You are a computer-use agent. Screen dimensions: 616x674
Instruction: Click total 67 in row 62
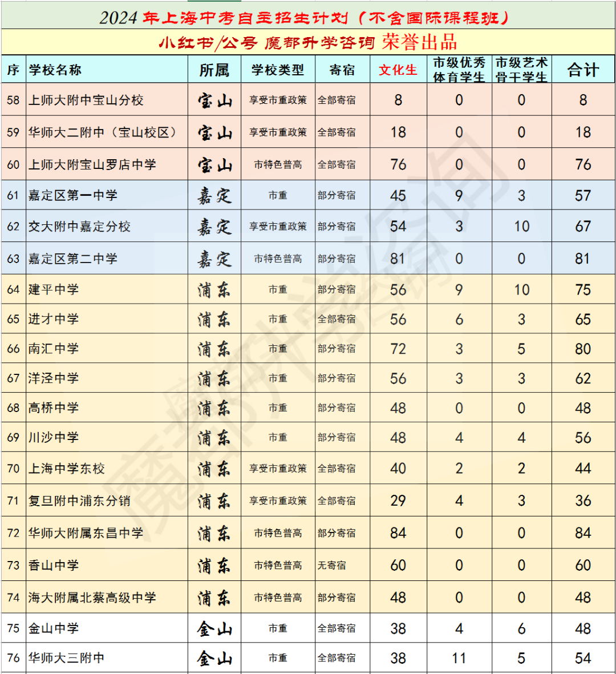583,227
